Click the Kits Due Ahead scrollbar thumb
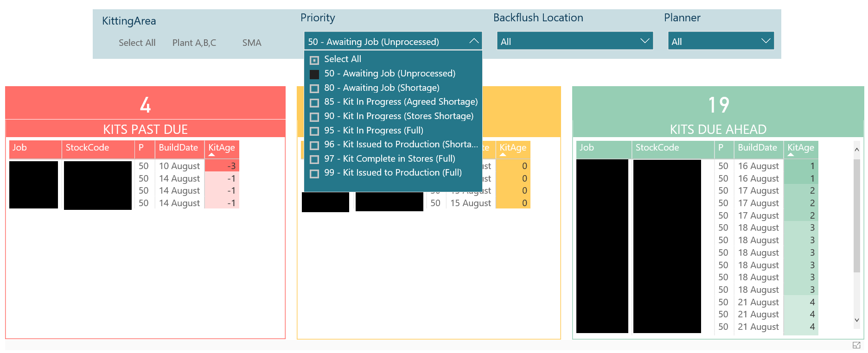The height and width of the screenshot is (353, 868). pos(857,215)
